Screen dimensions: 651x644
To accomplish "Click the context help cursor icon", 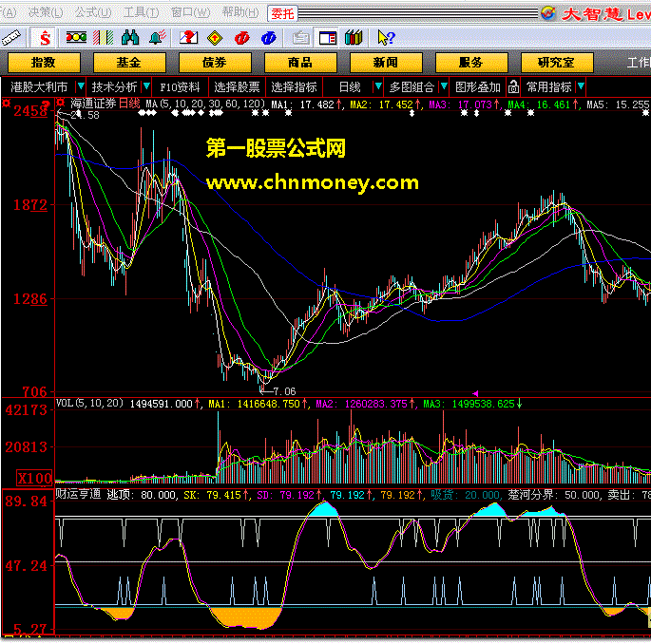I will pos(386,38).
